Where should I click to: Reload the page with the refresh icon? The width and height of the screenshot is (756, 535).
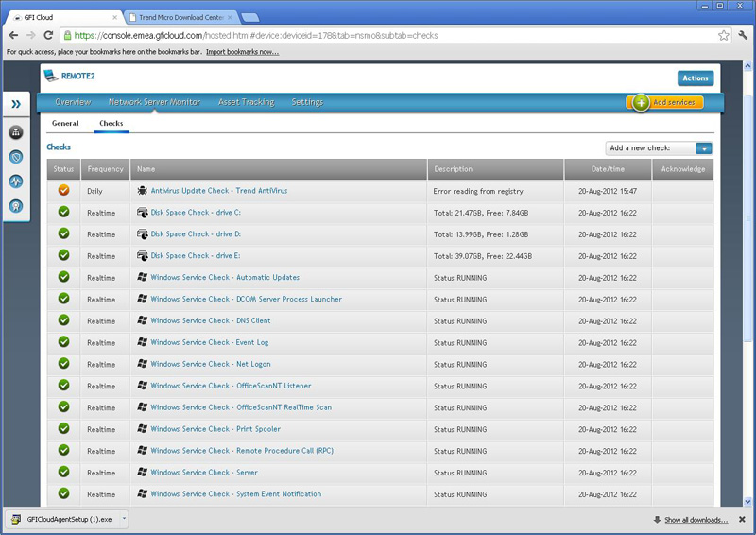(x=48, y=35)
